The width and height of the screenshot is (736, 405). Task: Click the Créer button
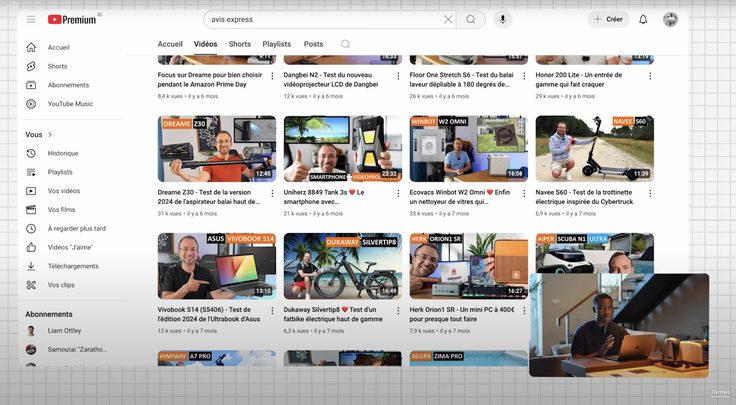[x=608, y=19]
